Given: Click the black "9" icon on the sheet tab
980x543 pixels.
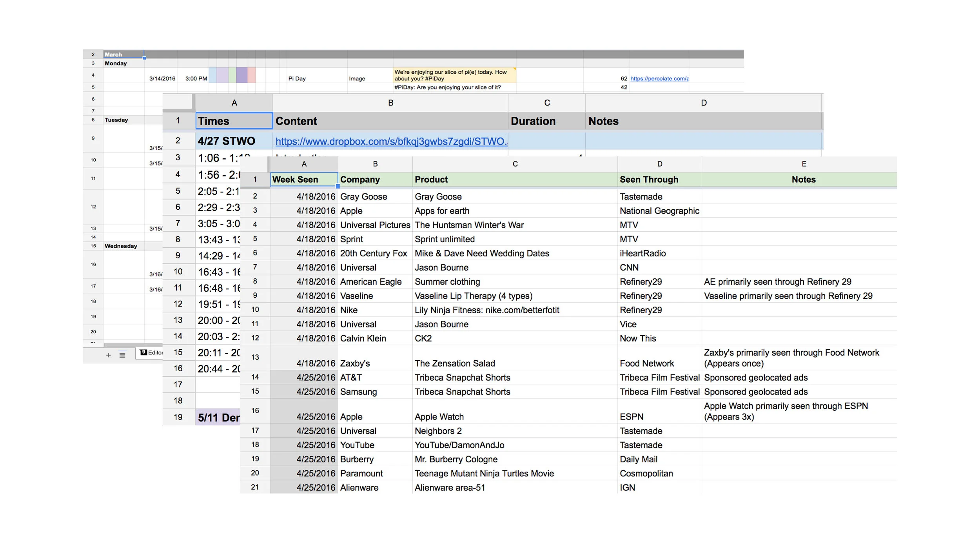Looking at the screenshot, I should click(x=143, y=352).
